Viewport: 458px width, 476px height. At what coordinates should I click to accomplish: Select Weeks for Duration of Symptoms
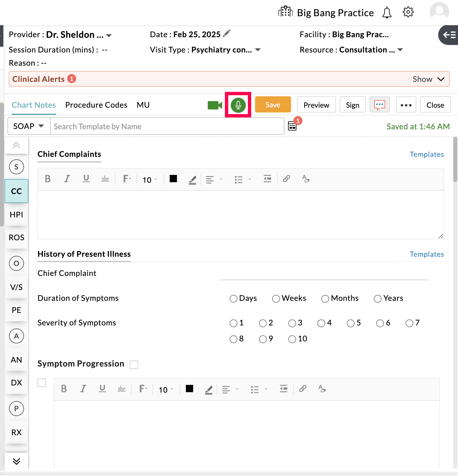(276, 299)
